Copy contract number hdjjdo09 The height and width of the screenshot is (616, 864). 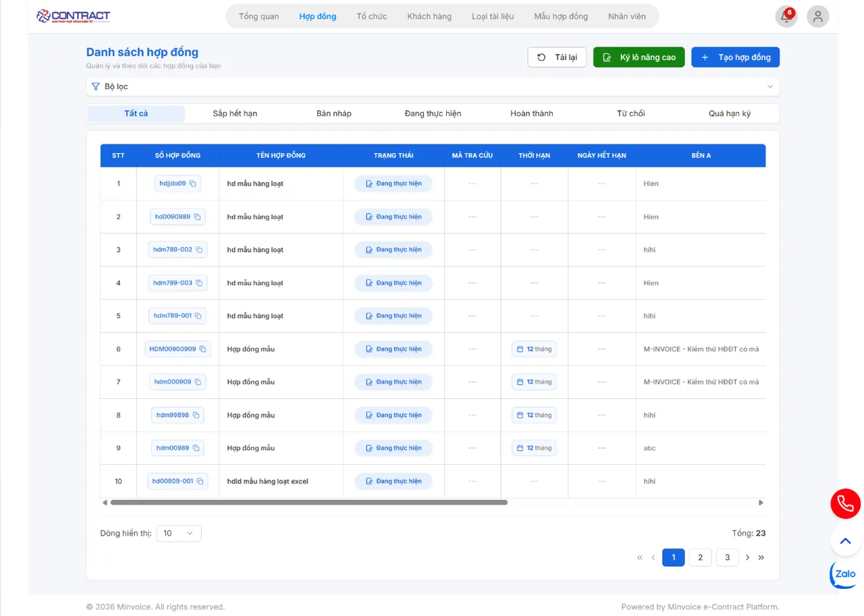click(192, 184)
